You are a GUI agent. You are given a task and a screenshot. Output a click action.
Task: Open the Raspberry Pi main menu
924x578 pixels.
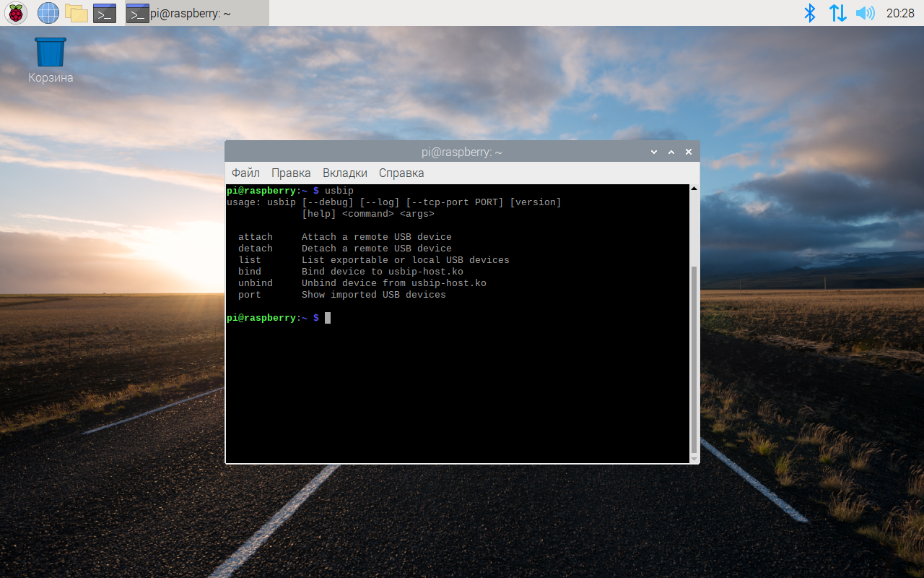tap(15, 12)
